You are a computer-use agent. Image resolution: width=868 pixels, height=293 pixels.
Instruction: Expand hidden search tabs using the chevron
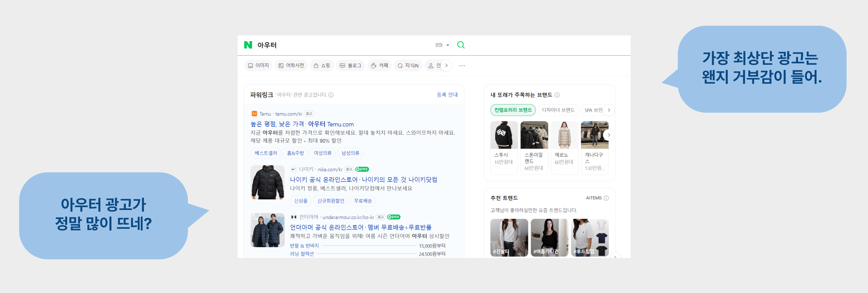click(446, 65)
